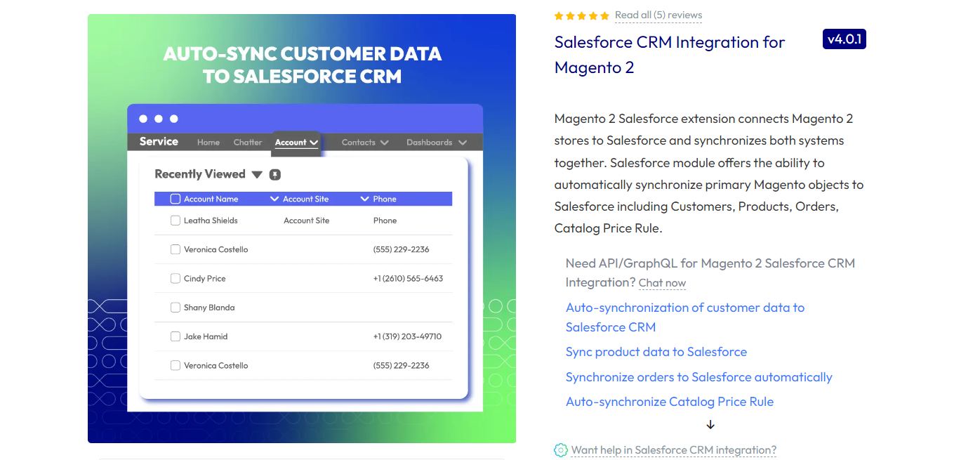Click the pin icon beside Recently Viewed
The width and height of the screenshot is (980, 460).
point(274,173)
